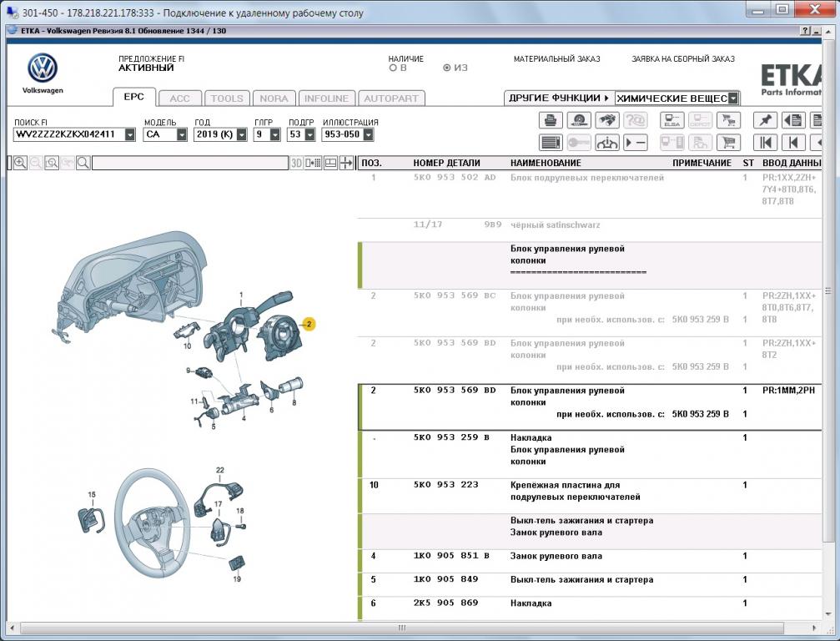Open the ПОИСК FI VIN dropdown

[x=130, y=134]
